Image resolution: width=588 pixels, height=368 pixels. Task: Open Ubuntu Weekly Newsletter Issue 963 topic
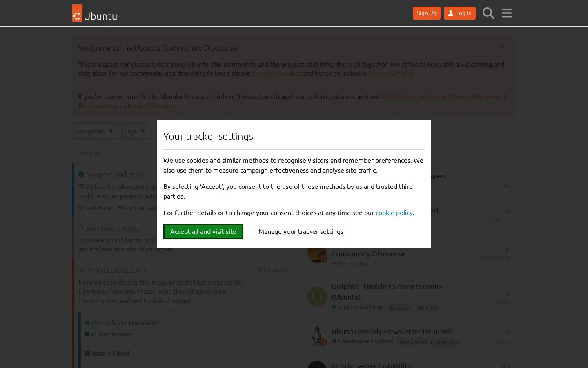(392, 332)
